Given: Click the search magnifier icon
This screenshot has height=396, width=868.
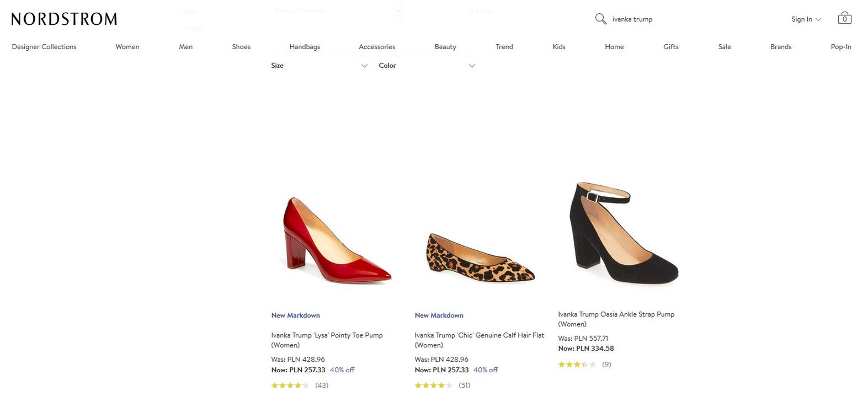Looking at the screenshot, I should coord(600,19).
